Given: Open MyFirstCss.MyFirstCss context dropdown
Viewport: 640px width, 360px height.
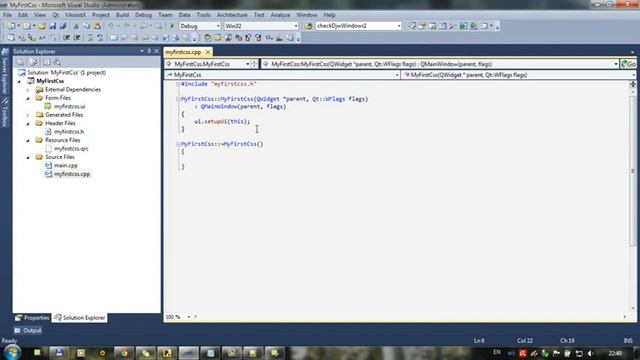Looking at the screenshot, I should click(247, 64).
